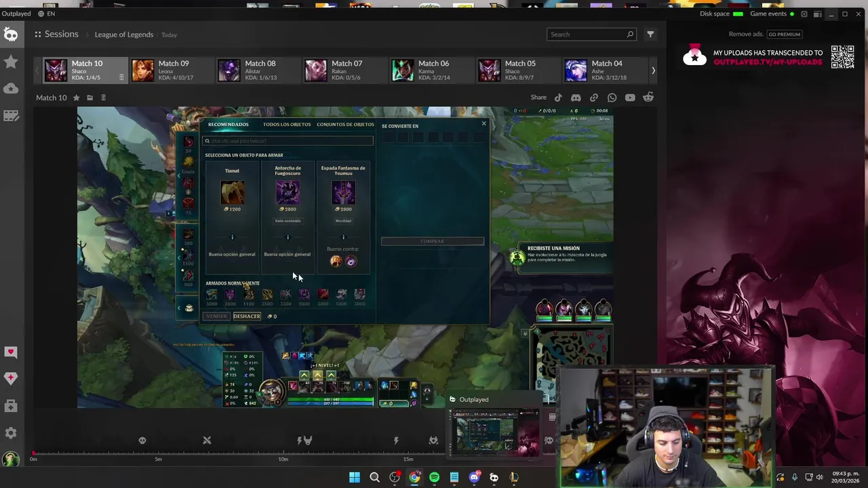Mark Match 10 as favorite with the star
The width and height of the screenshot is (868, 488).
76,98
